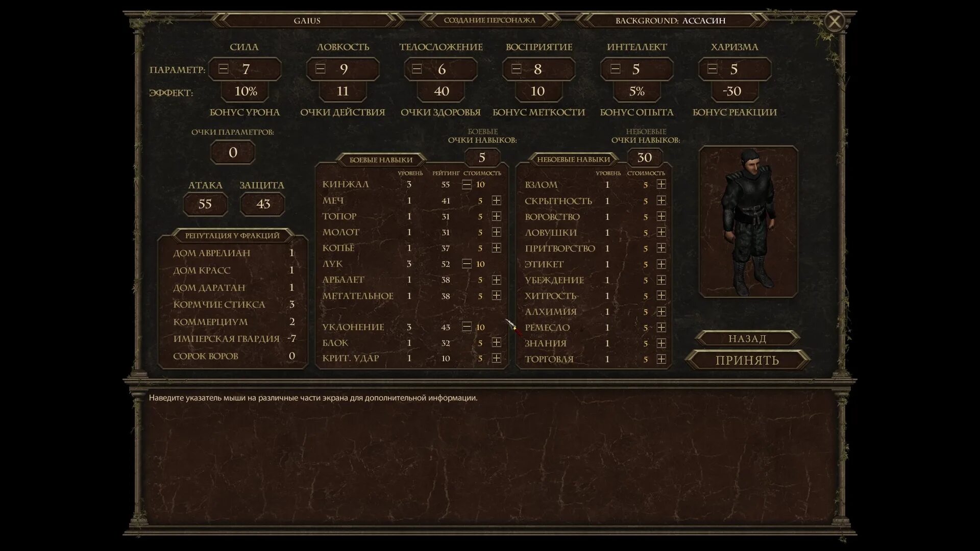This screenshot has width=980, height=551.
Task: Lower the Харизма parameter with minus
Action: coord(713,69)
